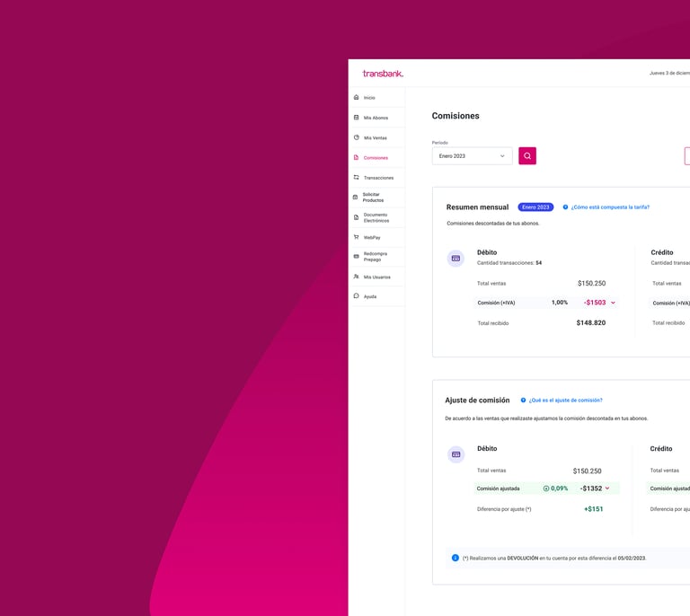Click the Documento Electrónicos icon
The image size is (690, 616).
pyautogui.click(x=356, y=217)
